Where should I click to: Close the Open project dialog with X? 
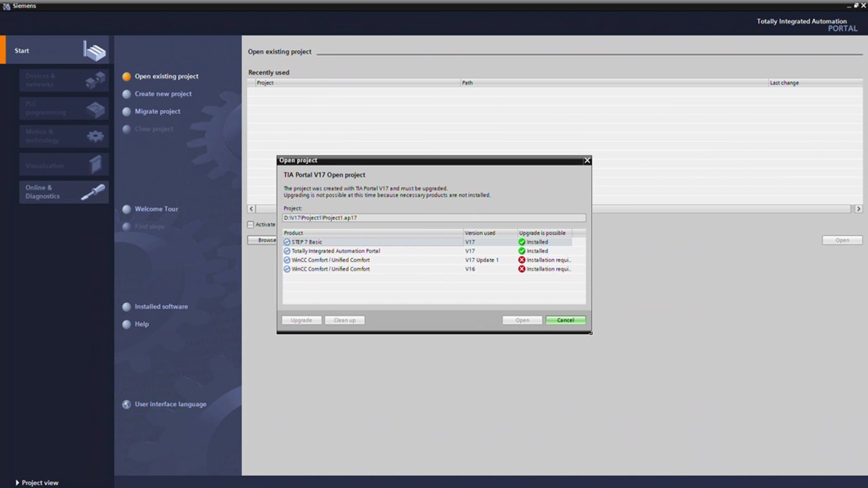pyautogui.click(x=587, y=161)
